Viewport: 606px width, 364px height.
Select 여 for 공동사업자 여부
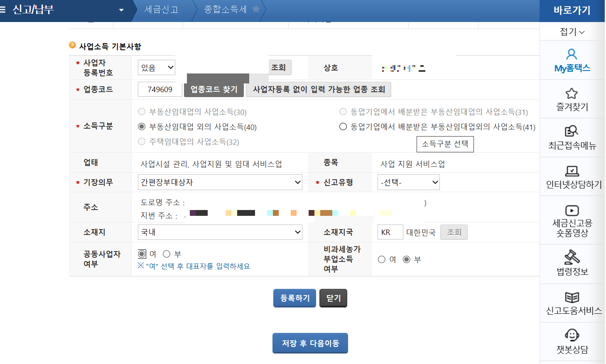[142, 254]
